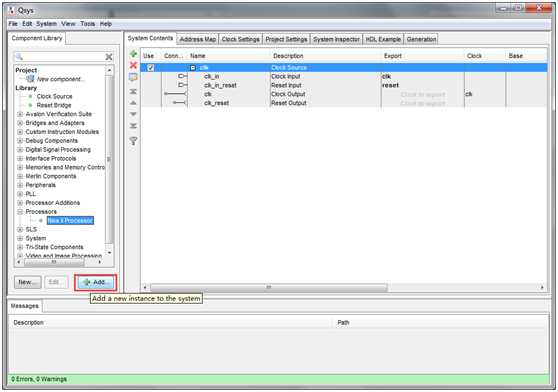
Task: Open the Edit menu
Action: [x=27, y=24]
